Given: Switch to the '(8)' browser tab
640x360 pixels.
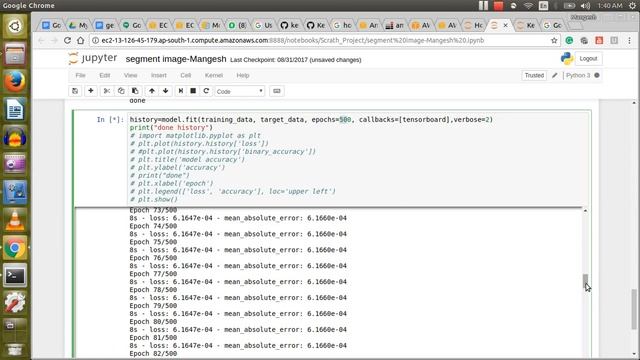Looking at the screenshot, I should tap(237, 25).
